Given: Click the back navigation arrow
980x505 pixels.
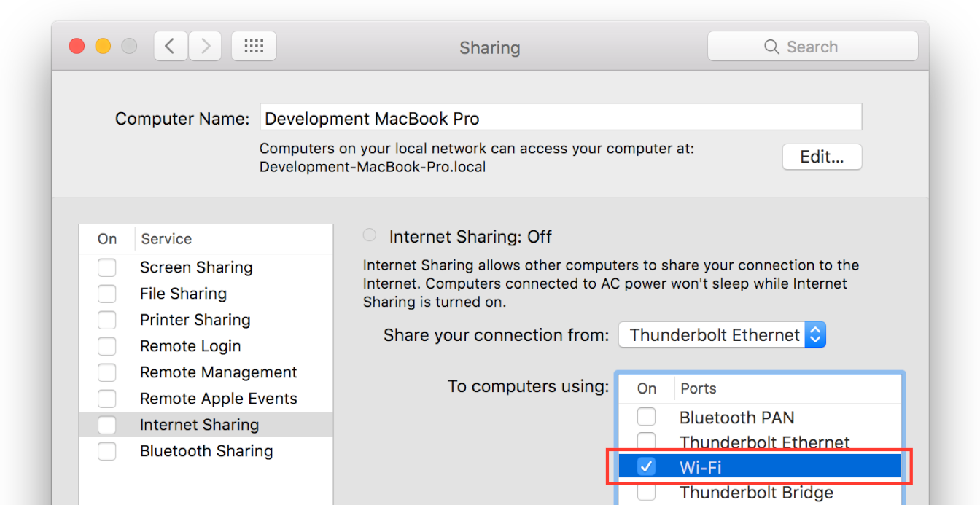Looking at the screenshot, I should pos(170,47).
